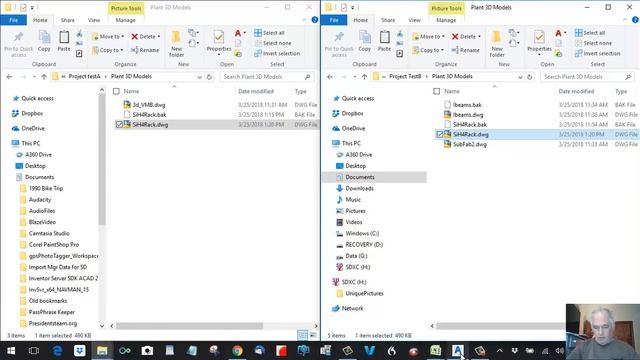Open Move to dropdown in left window
Image resolution: width=640 pixels, height=360 pixels.
pyautogui.click(x=108, y=36)
